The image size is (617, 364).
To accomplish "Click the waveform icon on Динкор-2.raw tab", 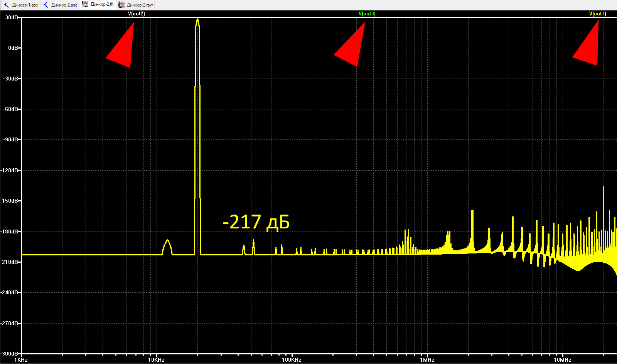I will pos(121,5).
